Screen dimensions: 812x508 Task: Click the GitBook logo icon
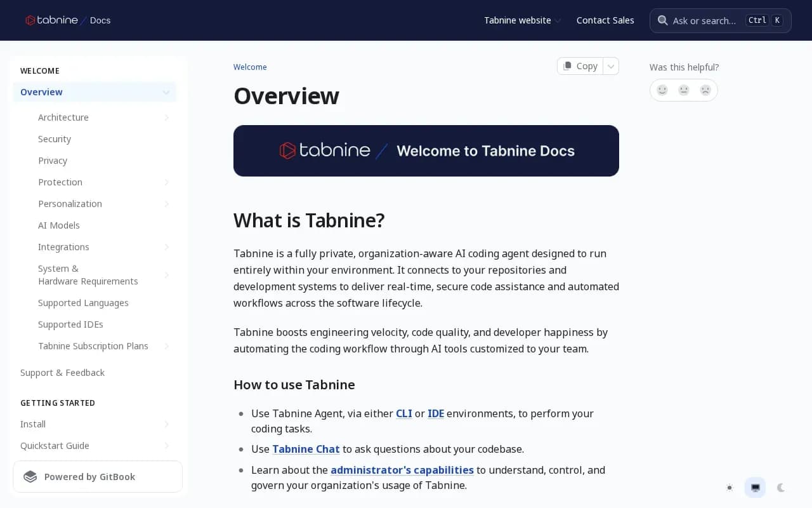pyautogui.click(x=30, y=477)
